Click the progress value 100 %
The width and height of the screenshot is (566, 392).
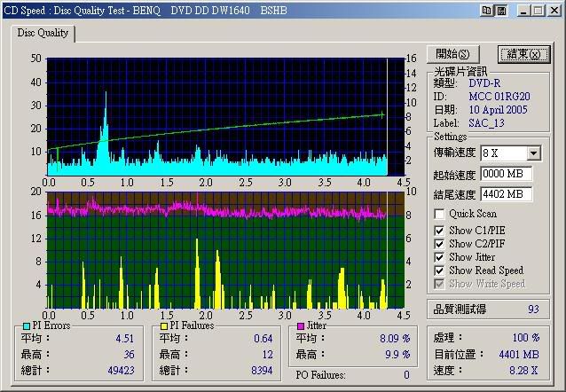coord(526,338)
